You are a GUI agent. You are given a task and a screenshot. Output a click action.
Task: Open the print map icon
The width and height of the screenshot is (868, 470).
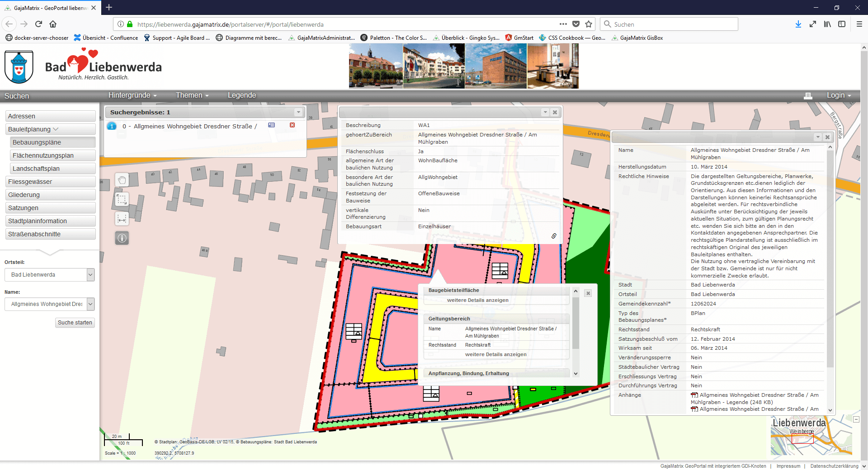pos(808,96)
